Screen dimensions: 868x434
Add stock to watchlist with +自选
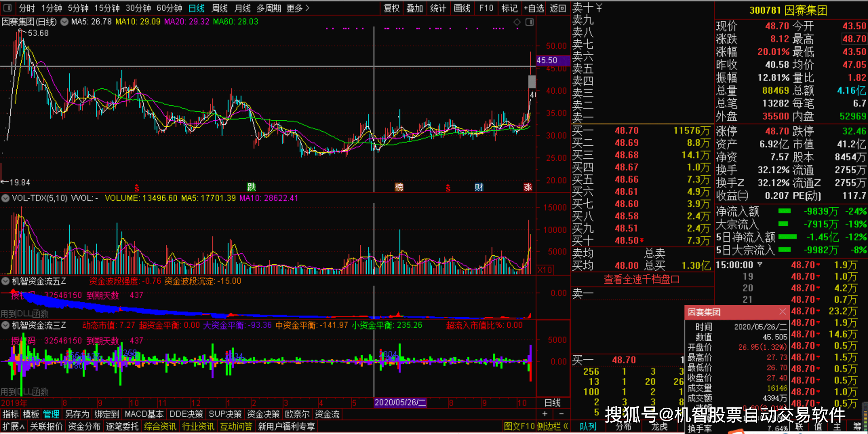(534, 8)
